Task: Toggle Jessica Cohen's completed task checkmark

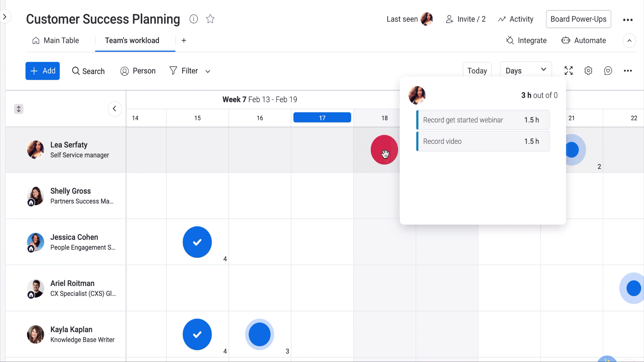Action: (x=197, y=242)
